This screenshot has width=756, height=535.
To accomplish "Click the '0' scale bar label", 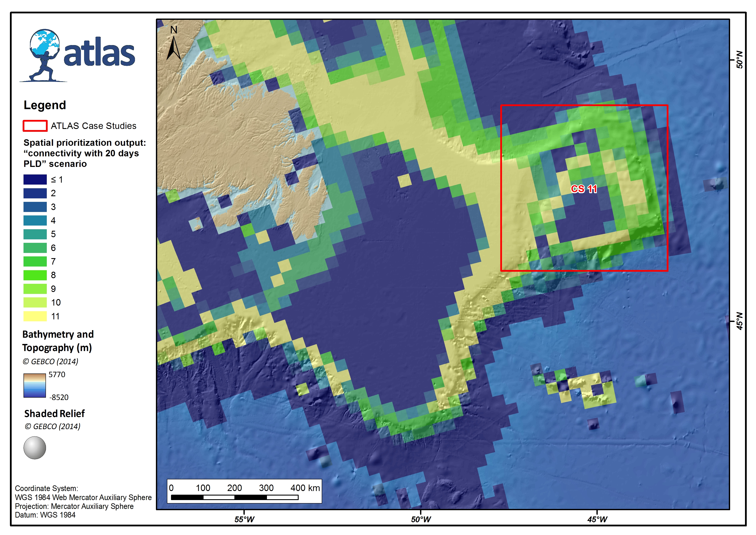I will pyautogui.click(x=171, y=488).
